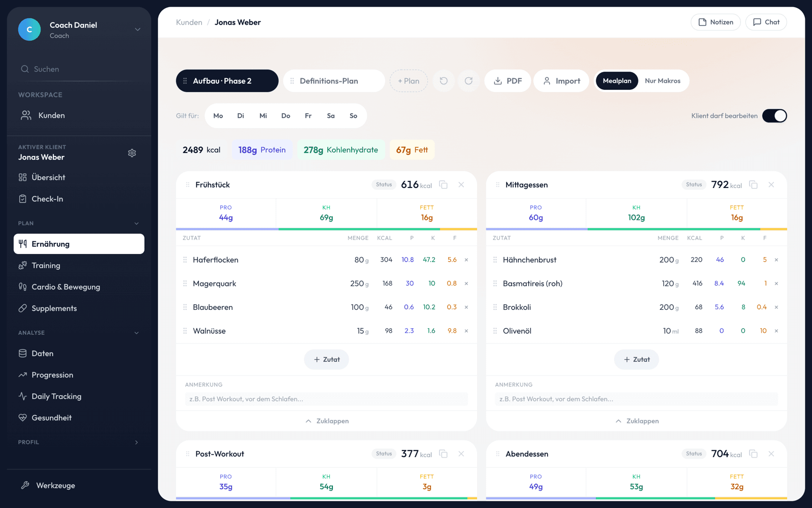Remove the Brokkoli ingredient row
The height and width of the screenshot is (508, 812).
776,307
